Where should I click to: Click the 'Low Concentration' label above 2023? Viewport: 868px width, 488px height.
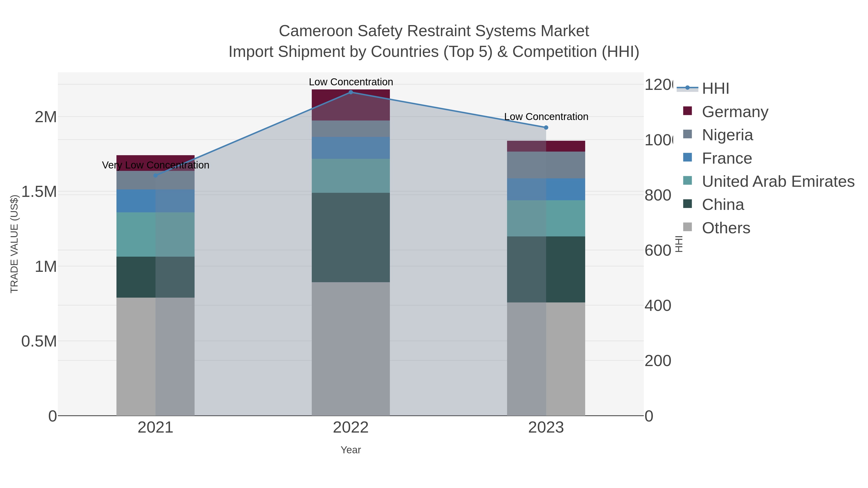[x=546, y=117]
